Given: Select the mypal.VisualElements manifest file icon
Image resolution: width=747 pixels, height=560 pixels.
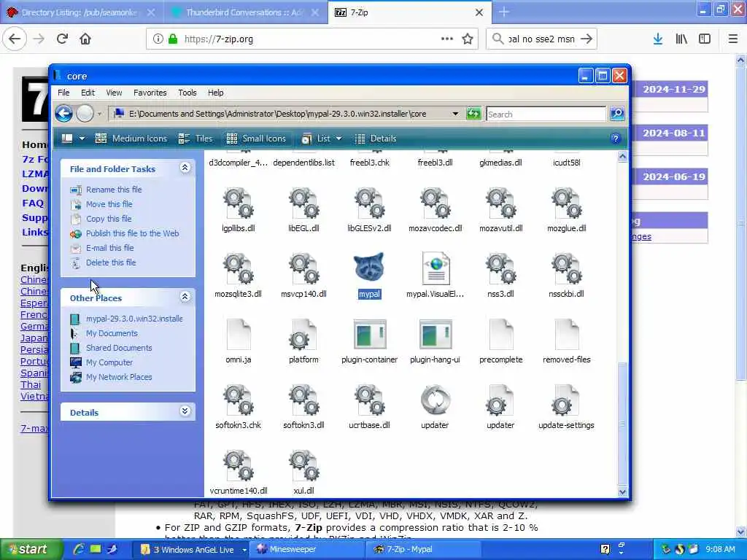Looking at the screenshot, I should 436,268.
